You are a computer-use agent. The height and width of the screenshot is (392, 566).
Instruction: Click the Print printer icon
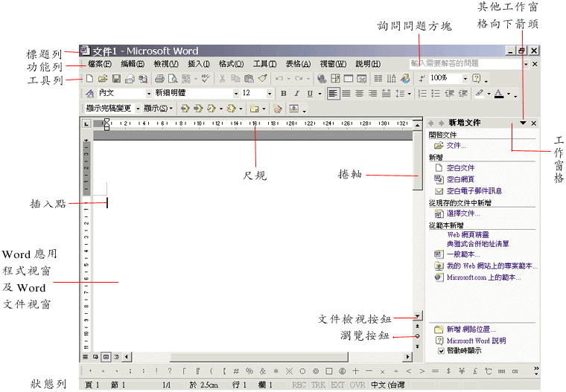pos(159,78)
